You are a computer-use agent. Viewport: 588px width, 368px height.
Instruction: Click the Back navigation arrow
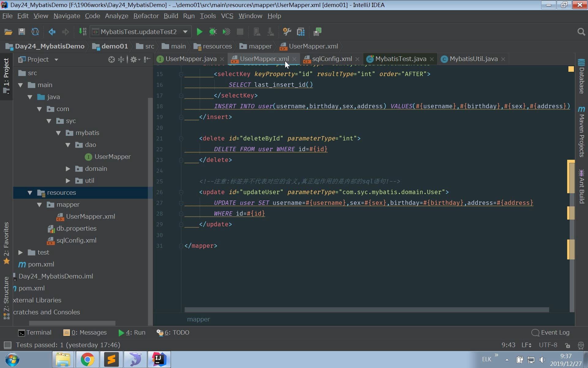point(52,32)
